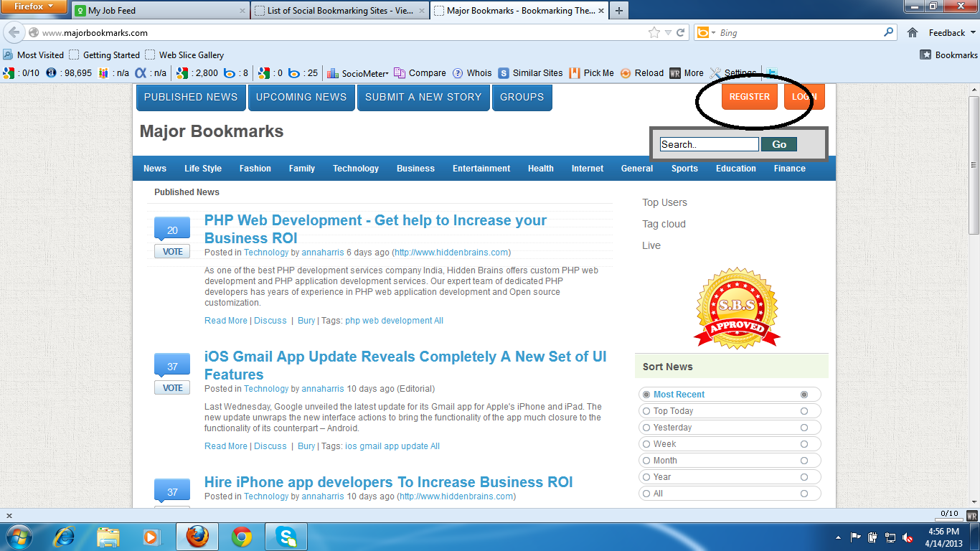This screenshot has height=551, width=980.
Task: Read More about the iOS Gmail App story
Action: [225, 446]
